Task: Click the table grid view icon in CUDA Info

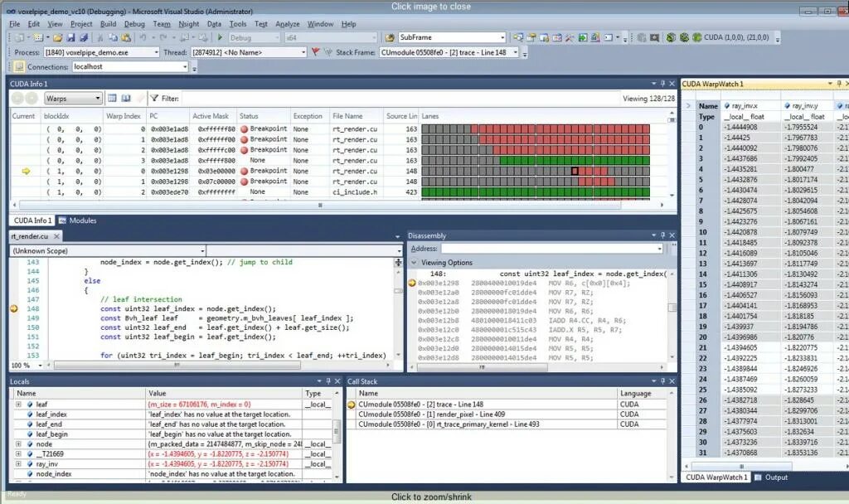Action: coord(112,98)
